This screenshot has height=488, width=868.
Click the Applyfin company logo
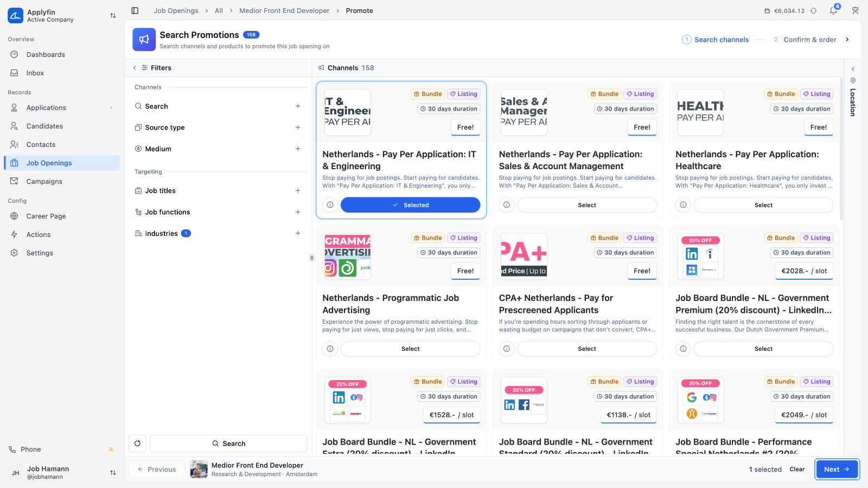[x=15, y=16]
